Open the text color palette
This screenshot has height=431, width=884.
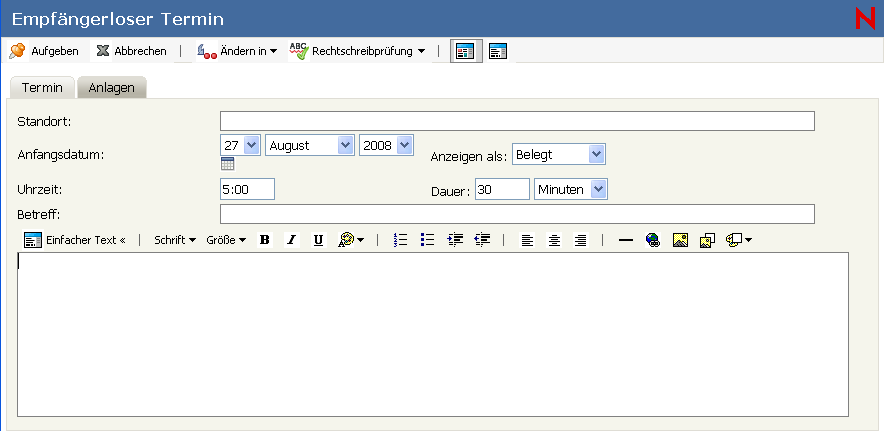pyautogui.click(x=351, y=240)
